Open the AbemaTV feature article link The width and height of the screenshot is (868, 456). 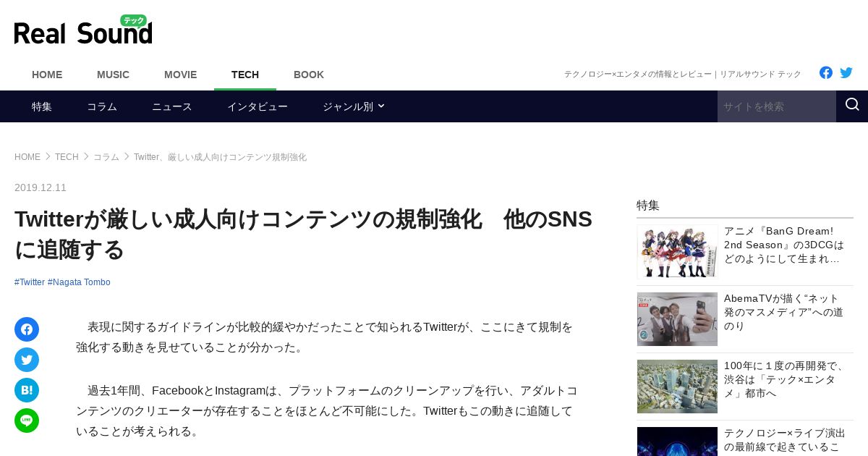click(783, 312)
